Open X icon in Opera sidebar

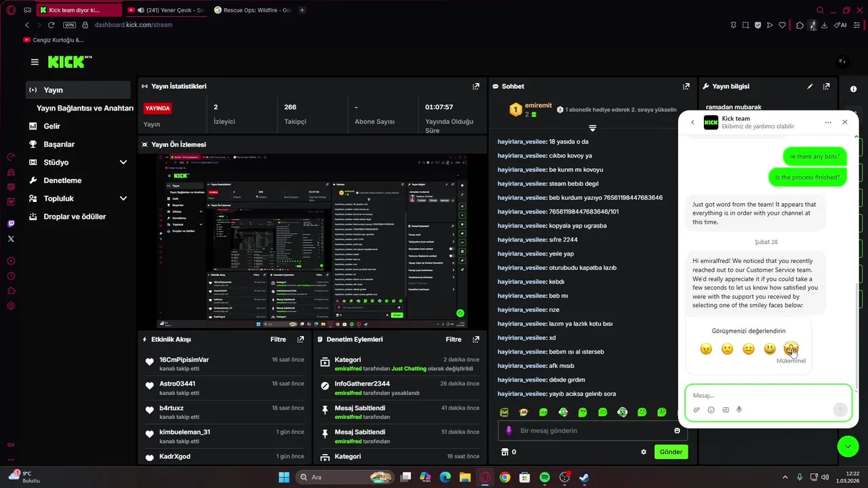pos(11,239)
